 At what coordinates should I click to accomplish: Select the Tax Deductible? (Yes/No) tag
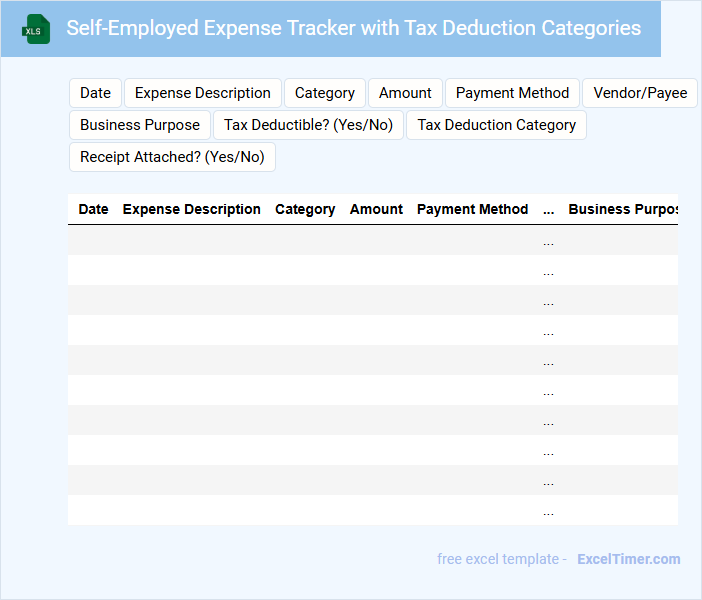tap(308, 125)
